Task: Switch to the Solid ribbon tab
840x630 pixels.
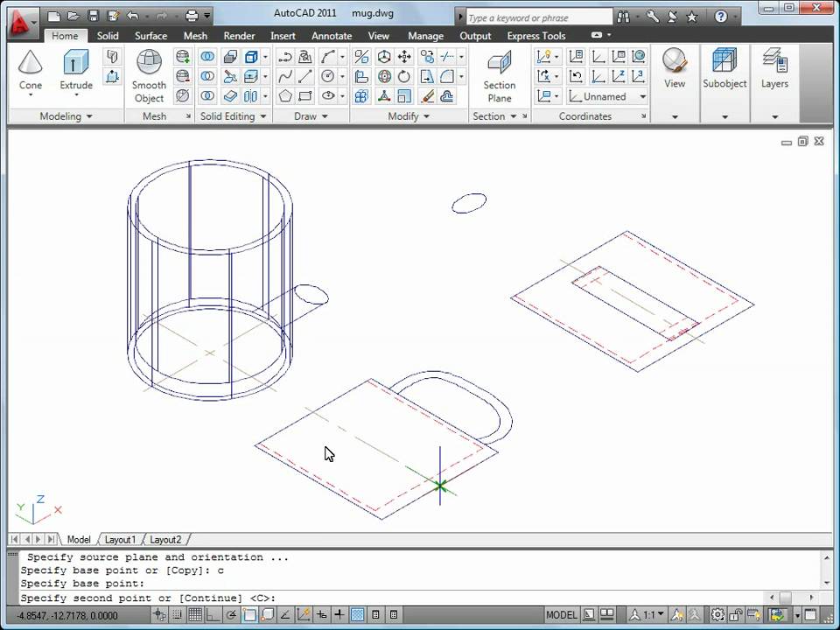Action: [x=107, y=36]
